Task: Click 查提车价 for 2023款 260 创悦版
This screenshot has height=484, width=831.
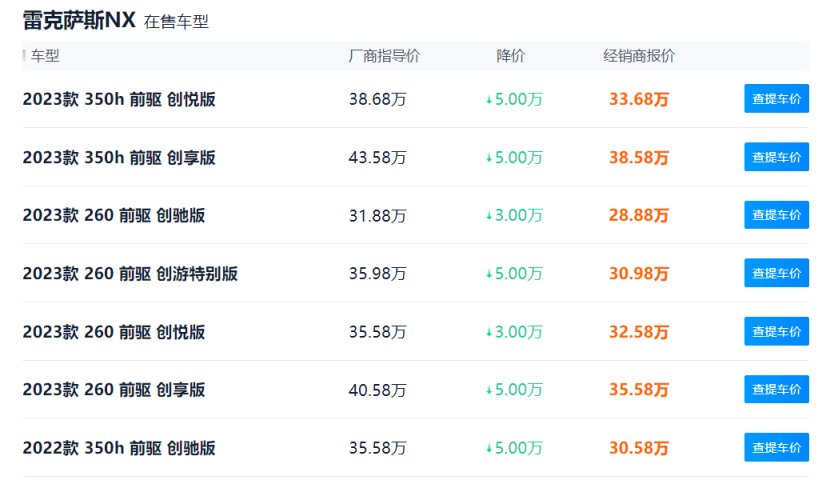Action: point(776,331)
